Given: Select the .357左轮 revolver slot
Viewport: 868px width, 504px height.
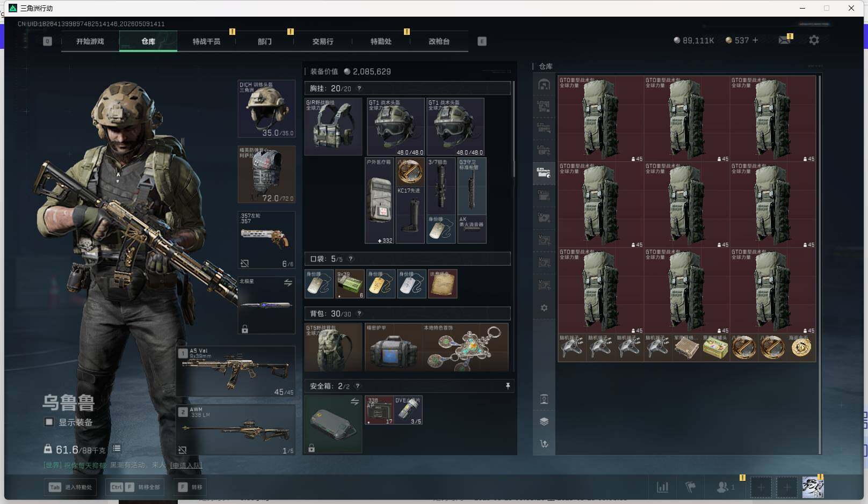Looking at the screenshot, I should pyautogui.click(x=266, y=240).
